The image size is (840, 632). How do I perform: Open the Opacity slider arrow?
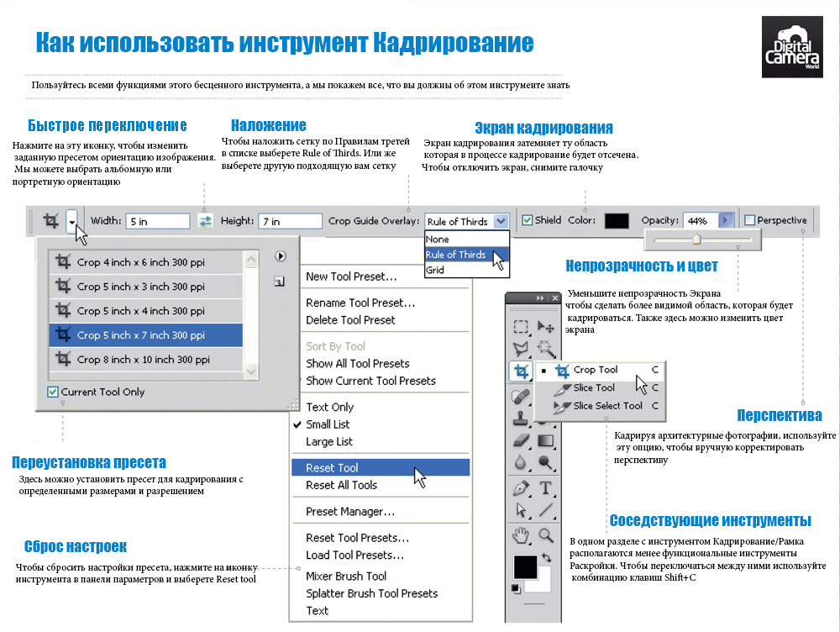[727, 221]
